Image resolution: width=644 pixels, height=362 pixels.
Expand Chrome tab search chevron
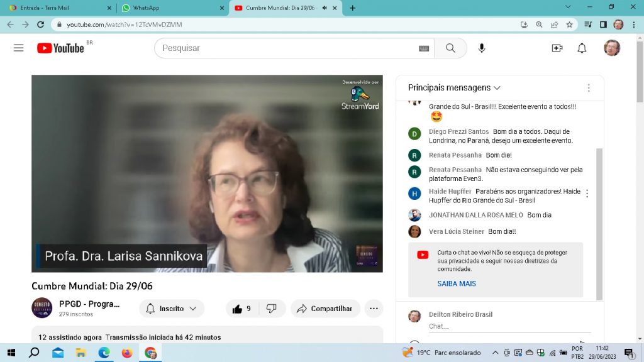568,8
